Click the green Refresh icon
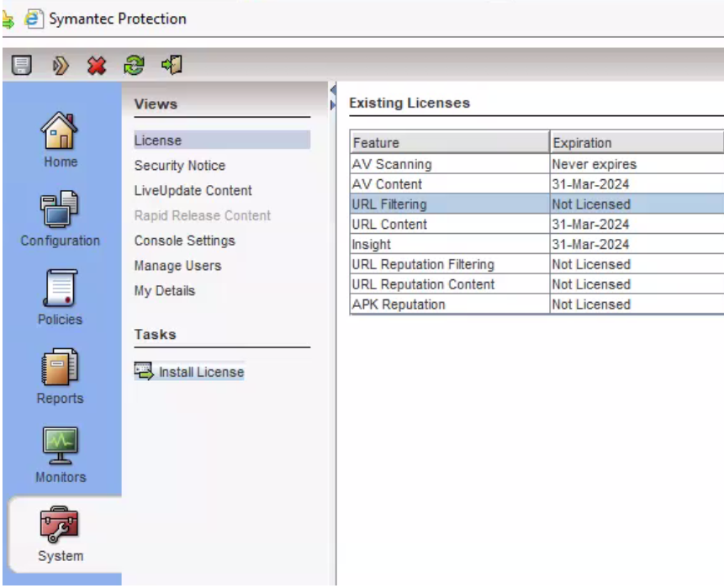Image resolution: width=724 pixels, height=588 pixels. 134,66
